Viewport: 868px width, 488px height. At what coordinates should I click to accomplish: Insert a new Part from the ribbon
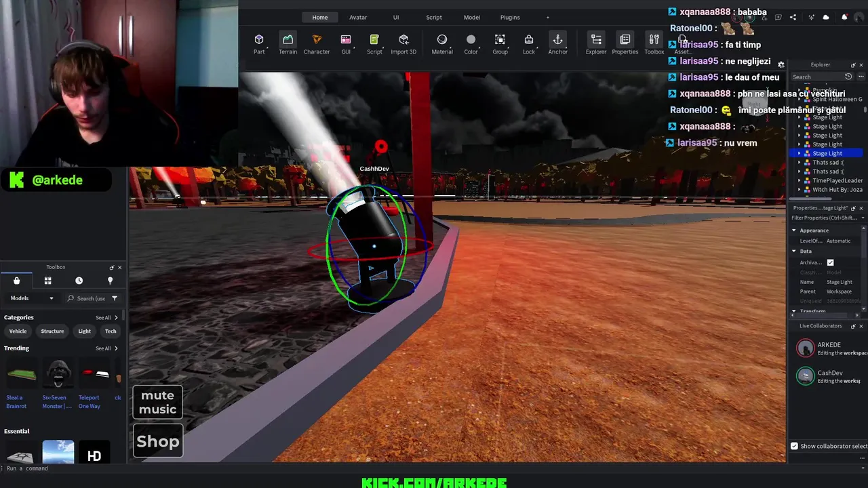click(x=259, y=43)
